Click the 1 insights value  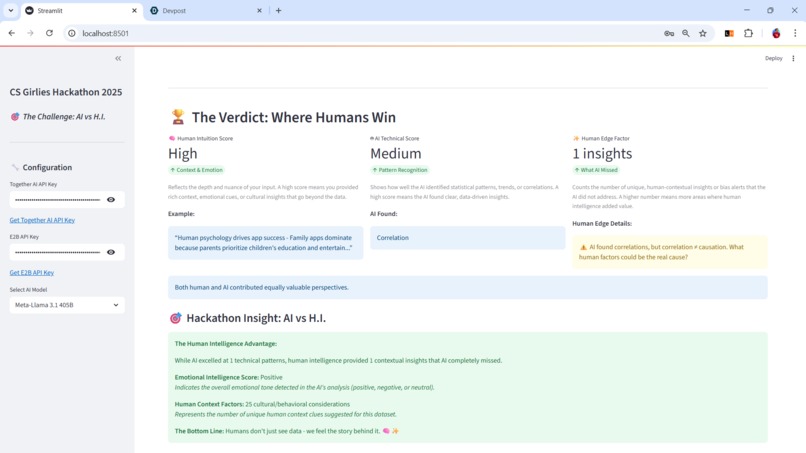click(602, 154)
